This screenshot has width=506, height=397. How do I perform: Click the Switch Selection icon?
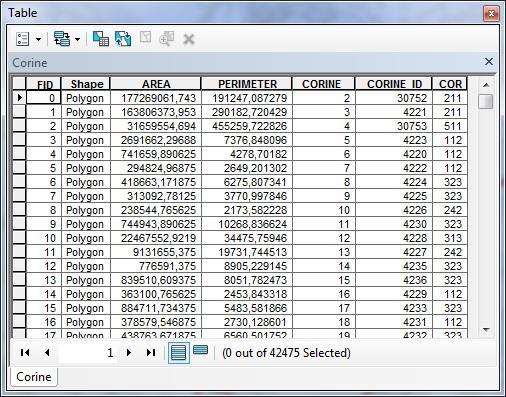tap(123, 39)
